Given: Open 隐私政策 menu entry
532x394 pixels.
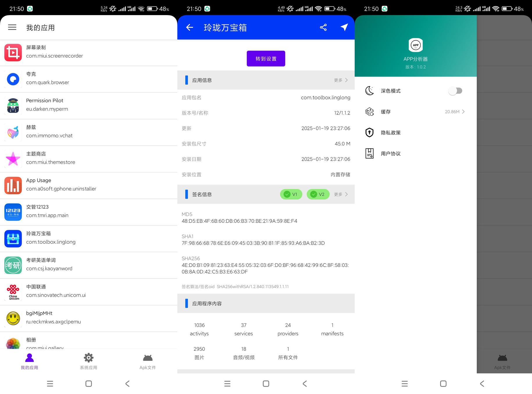Looking at the screenshot, I should point(416,132).
